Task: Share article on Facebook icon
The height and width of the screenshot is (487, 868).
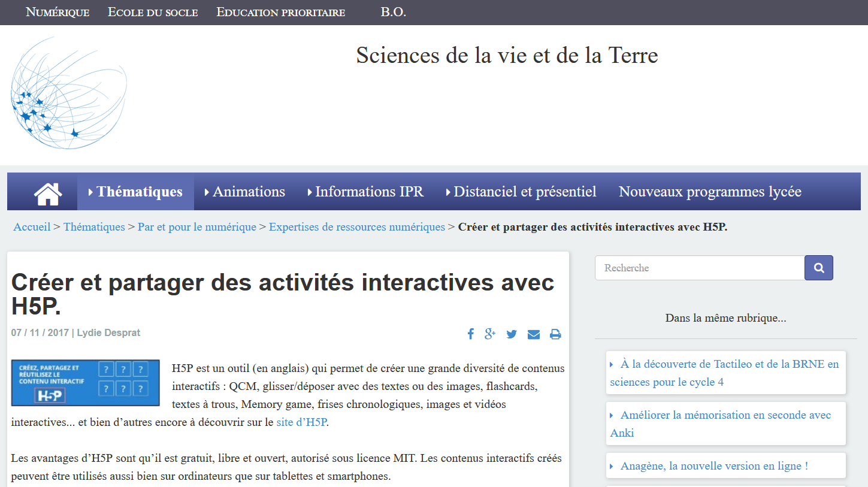Action: tap(471, 334)
